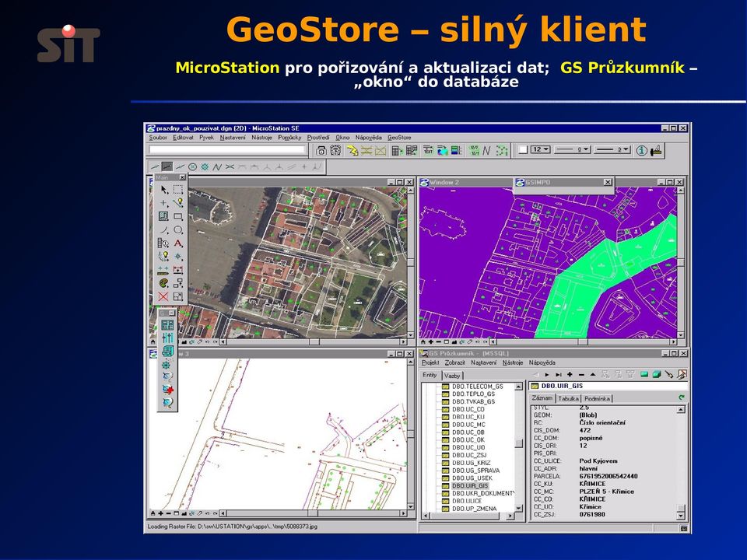Select the Záznam tab
This screenshot has height=560, width=747.
tap(542, 398)
